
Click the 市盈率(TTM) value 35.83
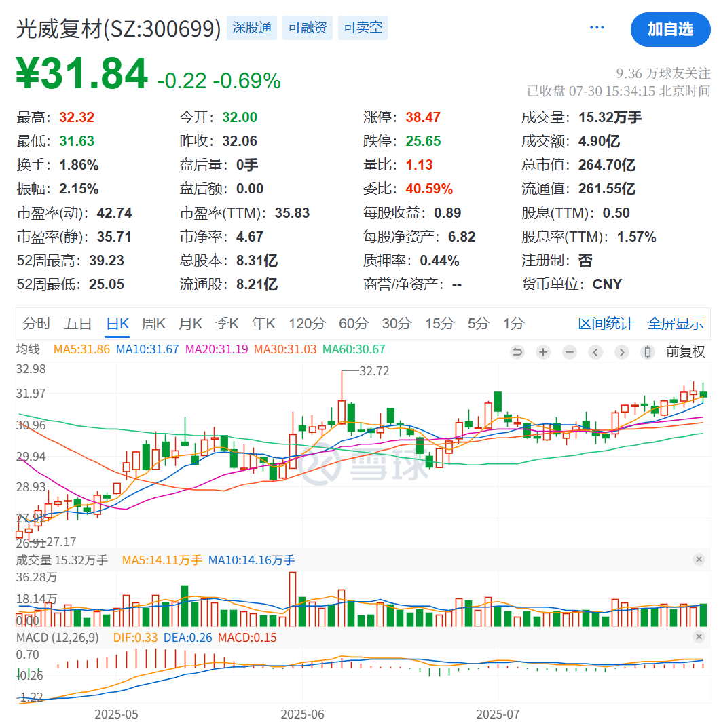click(292, 213)
